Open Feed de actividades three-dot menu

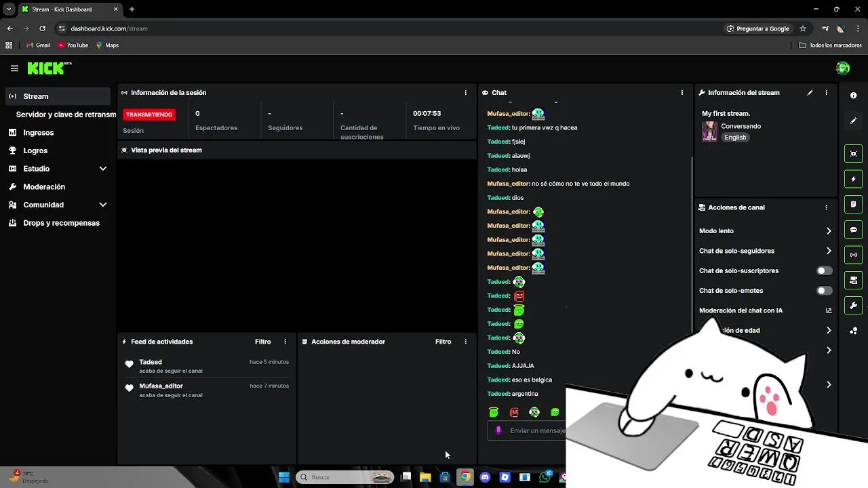tap(285, 342)
